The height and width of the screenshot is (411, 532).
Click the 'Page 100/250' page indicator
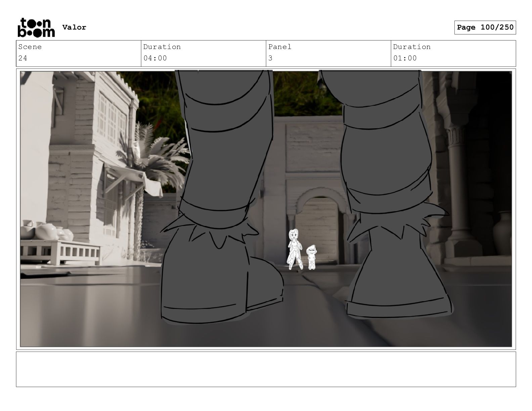point(485,28)
